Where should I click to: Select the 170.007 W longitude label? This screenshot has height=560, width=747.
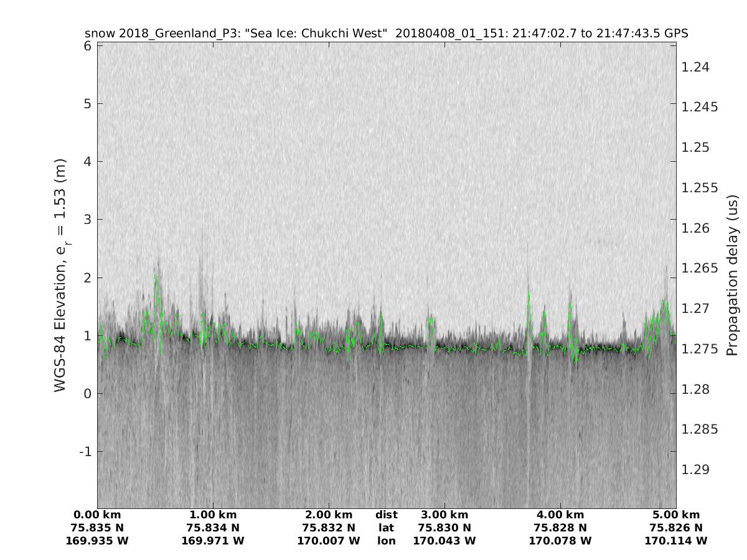click(x=329, y=541)
